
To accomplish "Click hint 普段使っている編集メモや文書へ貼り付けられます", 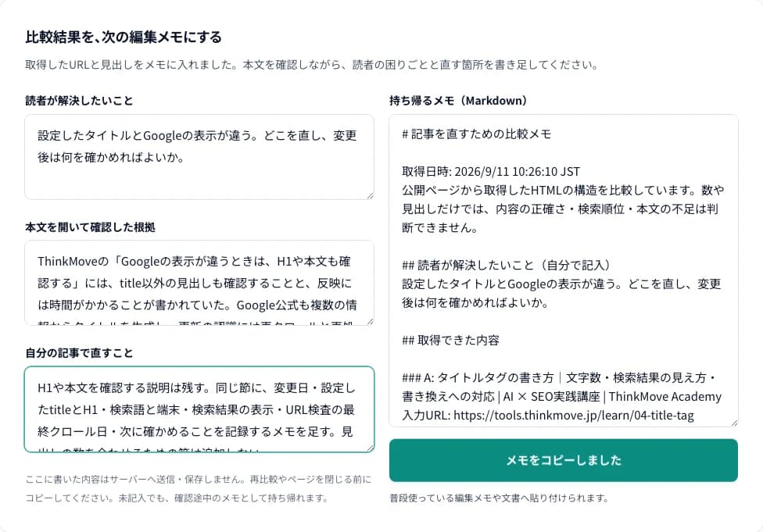I will (499, 498).
